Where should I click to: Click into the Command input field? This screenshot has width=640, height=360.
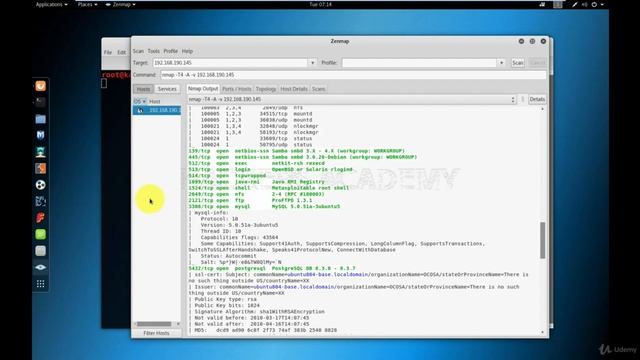[x=353, y=75]
